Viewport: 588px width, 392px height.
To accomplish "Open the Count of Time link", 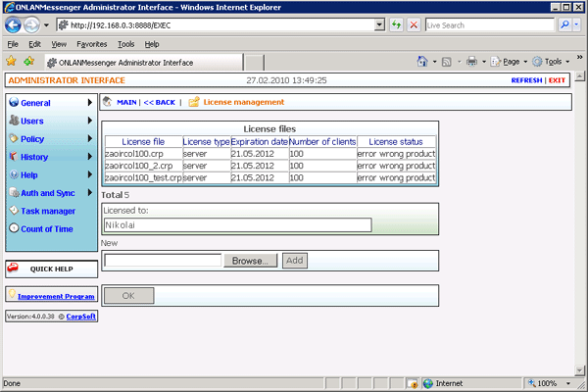I will [x=47, y=228].
